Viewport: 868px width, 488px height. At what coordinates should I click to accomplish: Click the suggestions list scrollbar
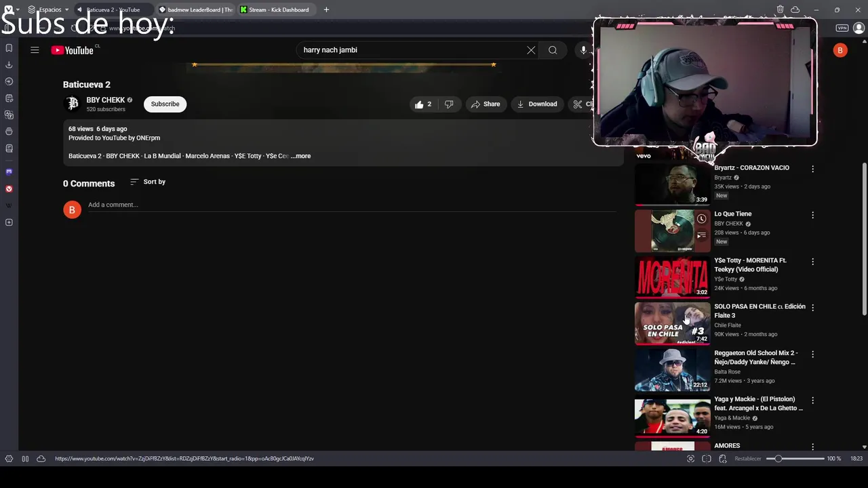(x=864, y=237)
